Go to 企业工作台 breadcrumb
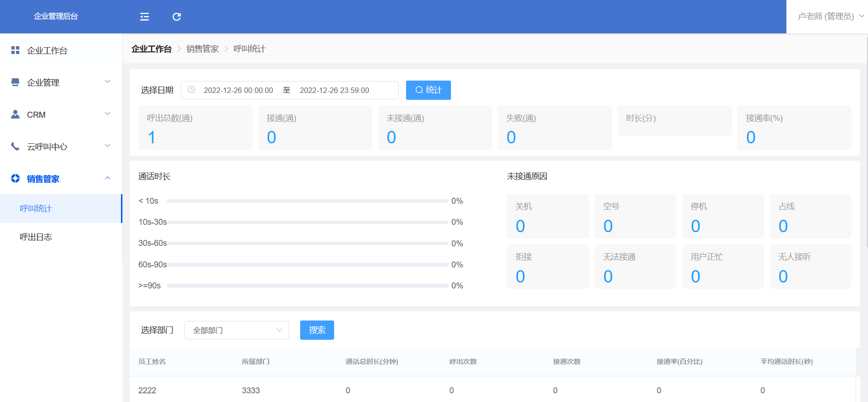 [151, 49]
